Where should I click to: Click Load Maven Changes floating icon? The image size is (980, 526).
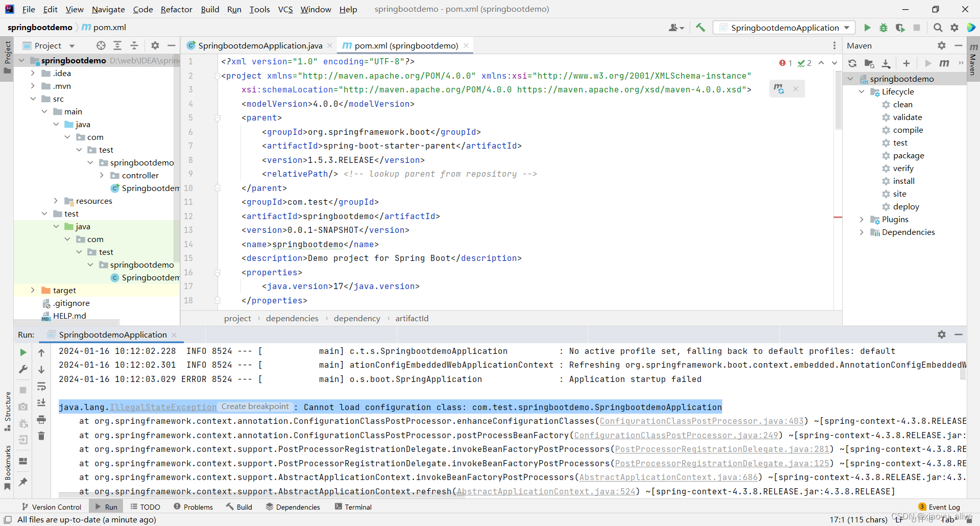(778, 89)
